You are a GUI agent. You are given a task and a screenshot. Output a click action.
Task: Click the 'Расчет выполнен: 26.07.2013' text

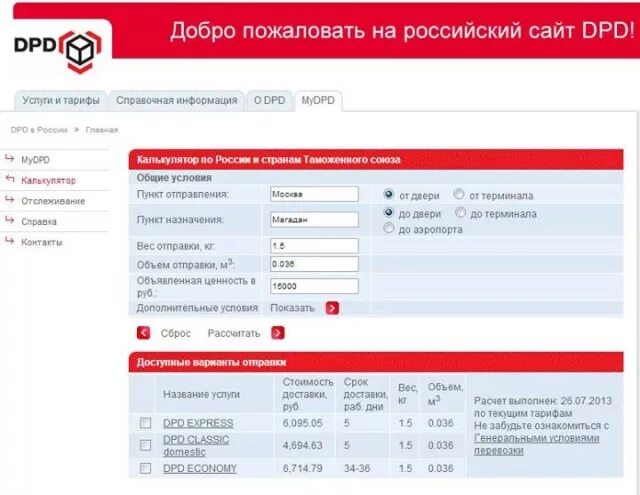[x=543, y=401]
